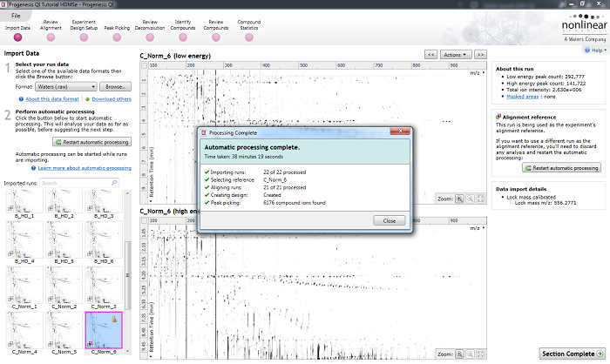
Task: Select the C_Norm_2 run thumbnail
Action: pyautogui.click(x=64, y=285)
